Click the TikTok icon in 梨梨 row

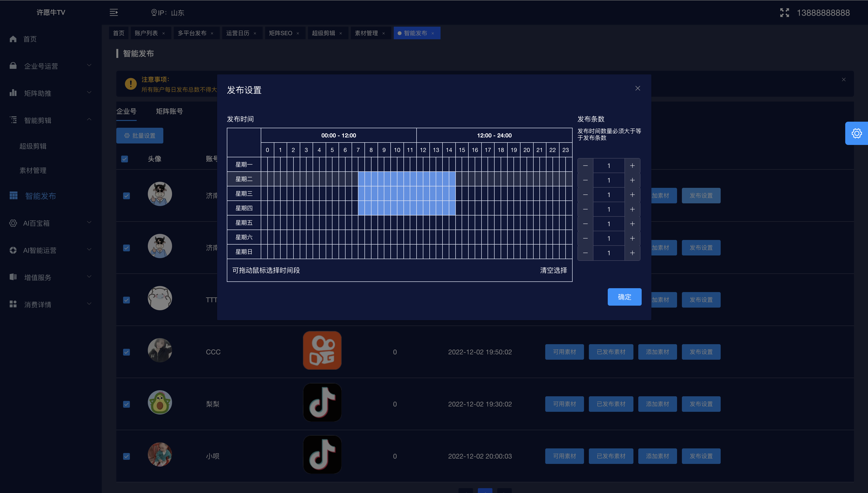[x=322, y=403]
